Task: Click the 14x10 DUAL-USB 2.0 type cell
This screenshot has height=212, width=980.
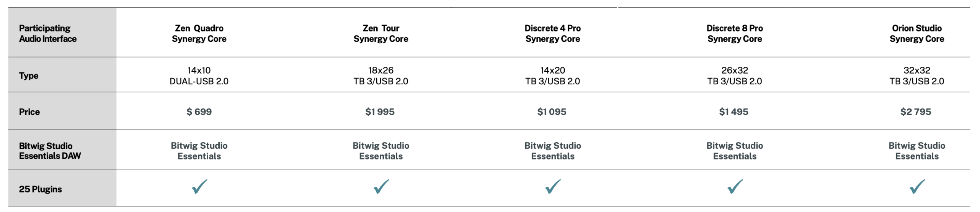Action: (x=199, y=76)
